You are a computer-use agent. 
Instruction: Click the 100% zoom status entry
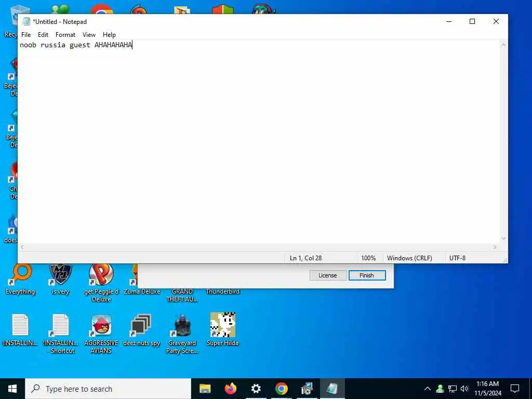tap(368, 258)
